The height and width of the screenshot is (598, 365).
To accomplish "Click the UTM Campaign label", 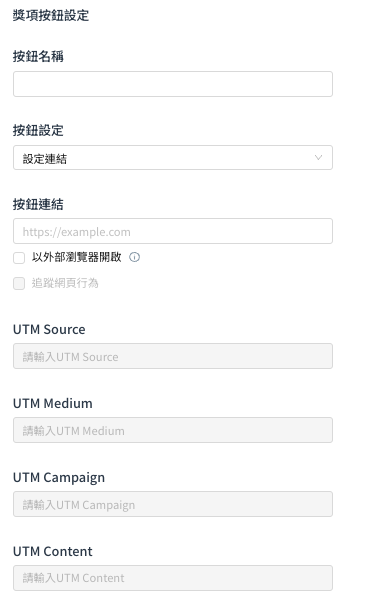I will coord(59,478).
